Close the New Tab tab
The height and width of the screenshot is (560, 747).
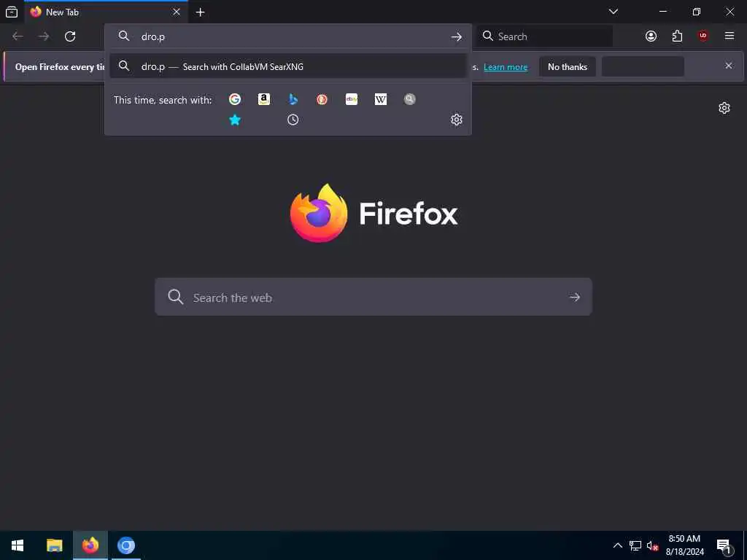click(177, 12)
